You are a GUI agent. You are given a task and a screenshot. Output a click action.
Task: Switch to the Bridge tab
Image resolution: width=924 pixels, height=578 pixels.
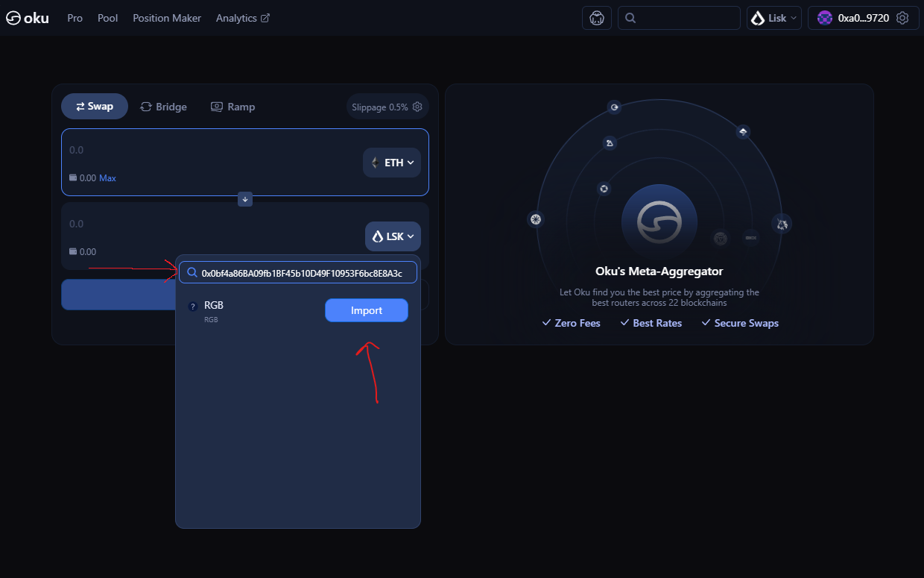163,107
